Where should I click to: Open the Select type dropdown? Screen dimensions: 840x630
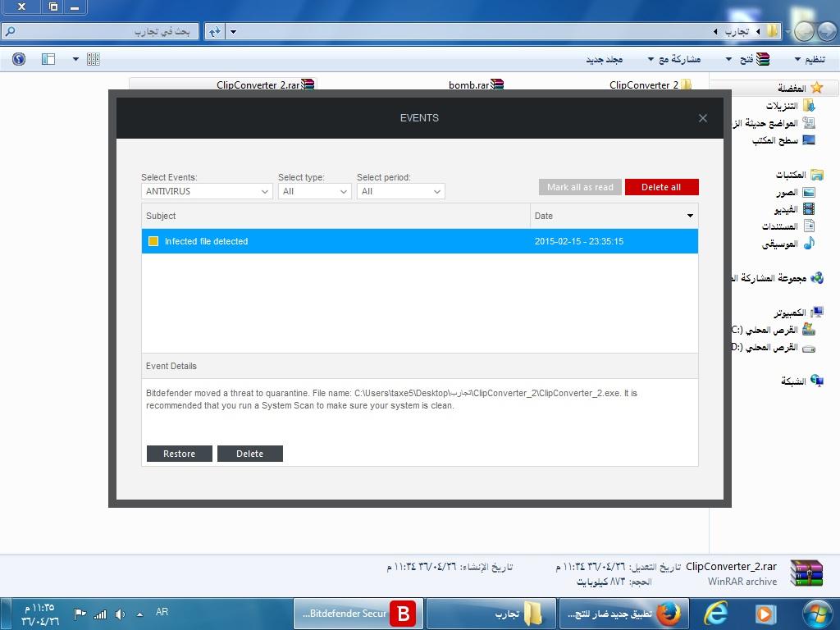pyautogui.click(x=314, y=191)
